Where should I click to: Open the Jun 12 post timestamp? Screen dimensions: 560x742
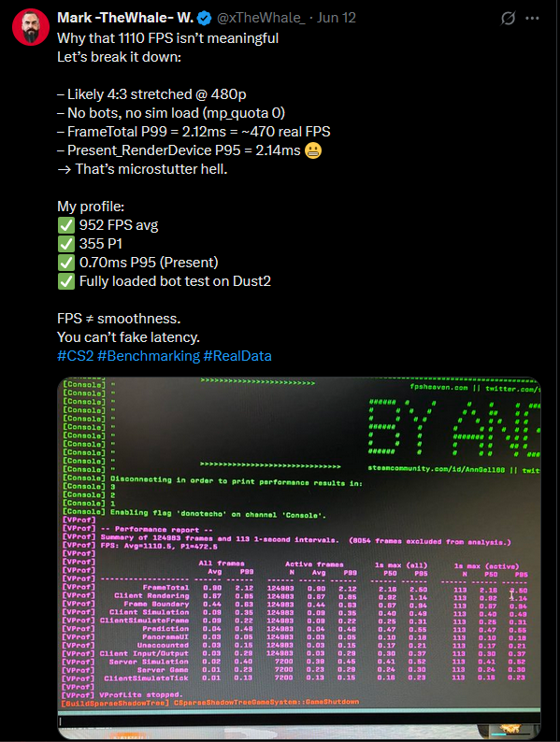click(337, 18)
